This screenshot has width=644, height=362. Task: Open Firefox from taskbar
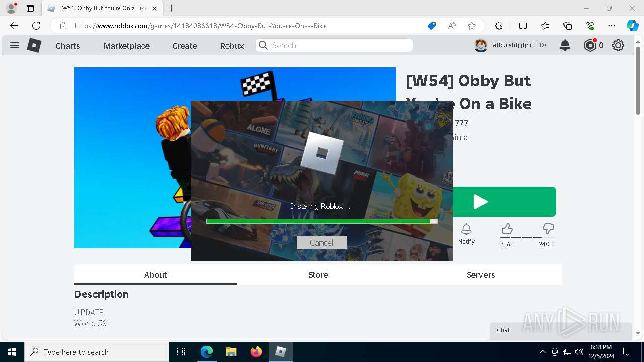[256, 352]
